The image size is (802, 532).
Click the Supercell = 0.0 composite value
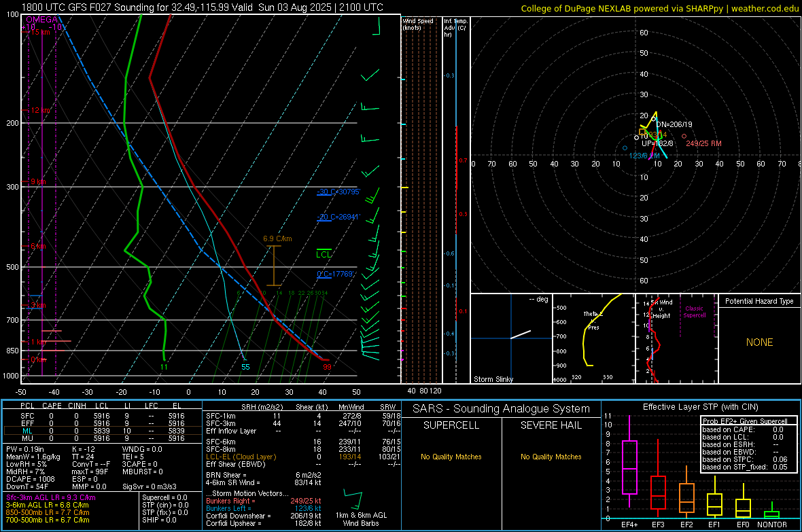164,497
